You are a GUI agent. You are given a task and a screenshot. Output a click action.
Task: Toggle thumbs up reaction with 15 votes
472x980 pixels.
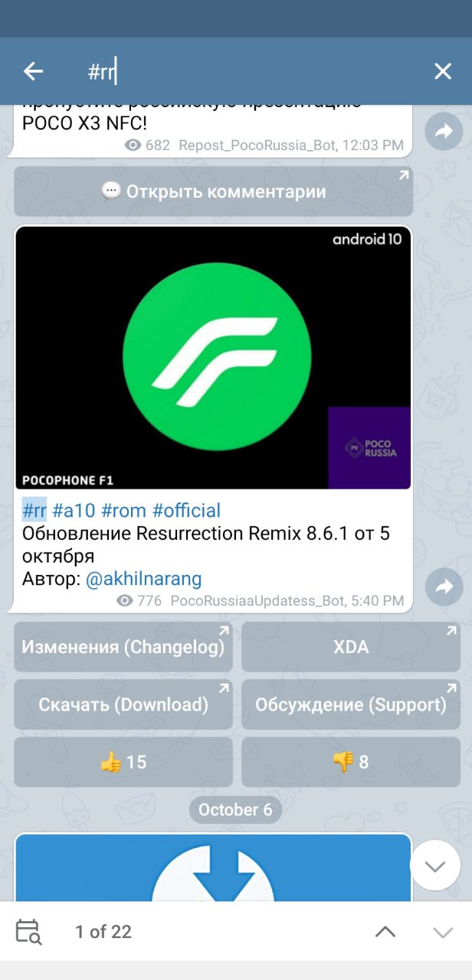tap(123, 762)
